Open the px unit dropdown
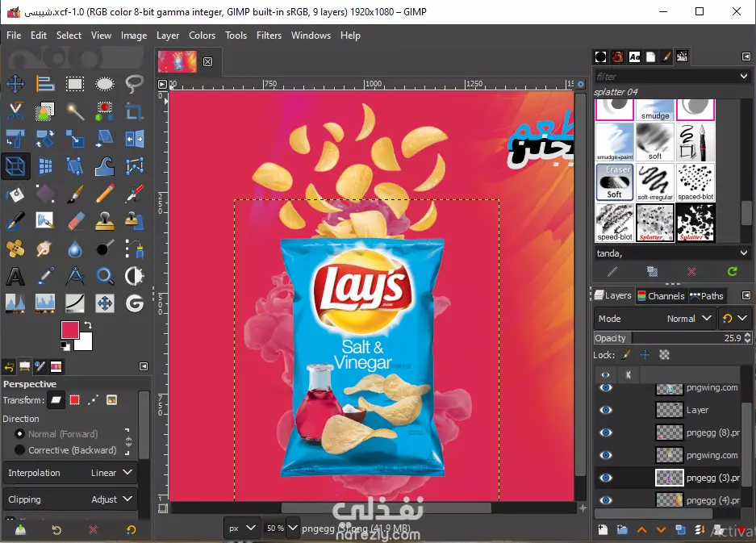756x543 pixels. click(x=241, y=528)
